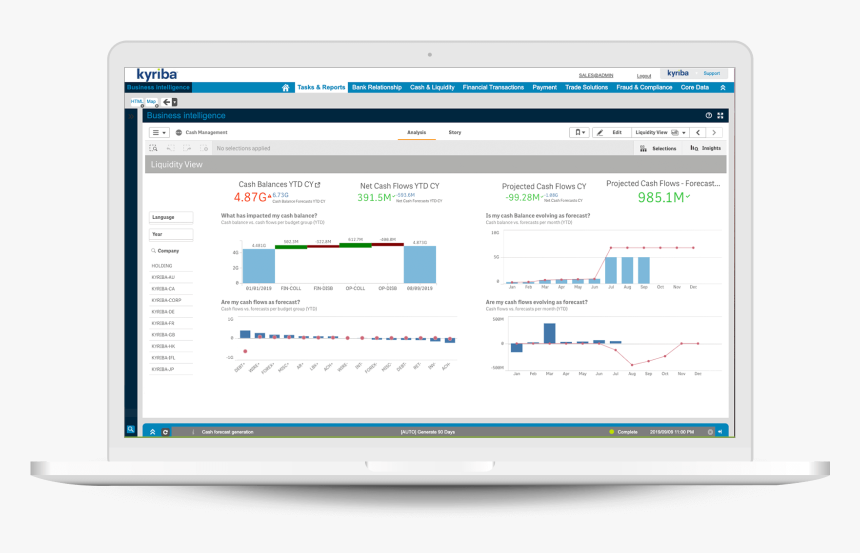Image resolution: width=860 pixels, height=553 pixels.
Task: Click the fullscreen grid icon in header
Action: pyautogui.click(x=721, y=116)
